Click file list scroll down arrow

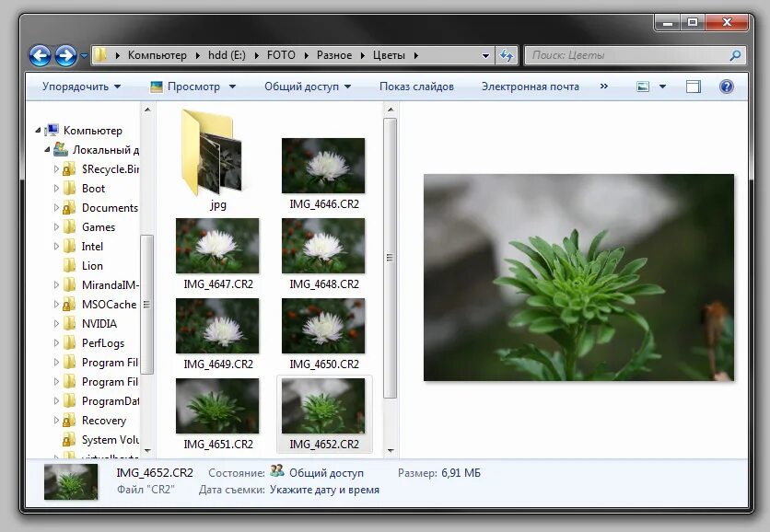[391, 450]
